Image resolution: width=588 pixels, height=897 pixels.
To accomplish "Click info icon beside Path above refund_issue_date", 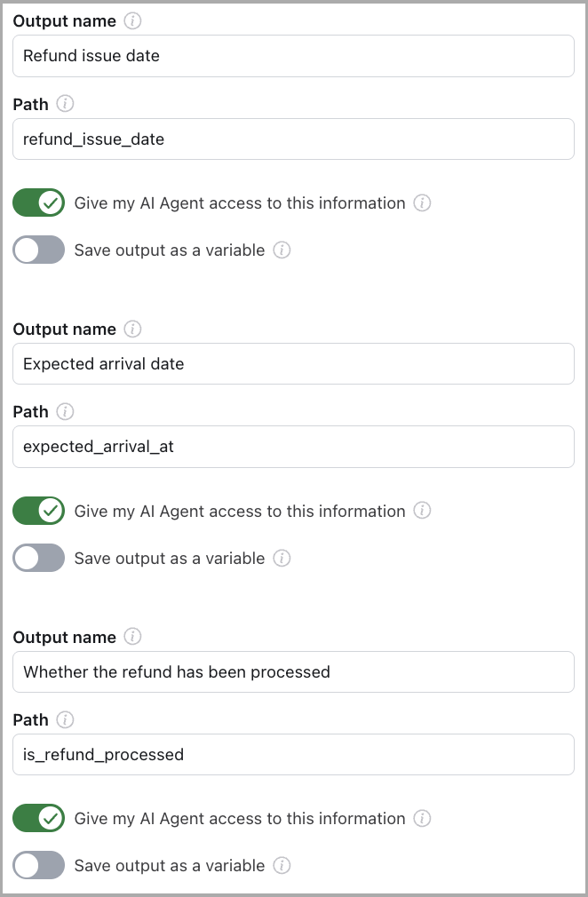I will point(66,104).
